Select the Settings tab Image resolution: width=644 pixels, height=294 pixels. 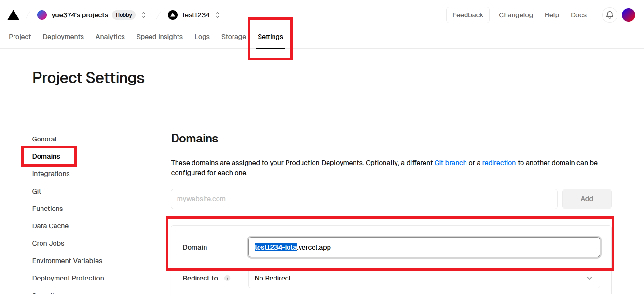(x=270, y=37)
